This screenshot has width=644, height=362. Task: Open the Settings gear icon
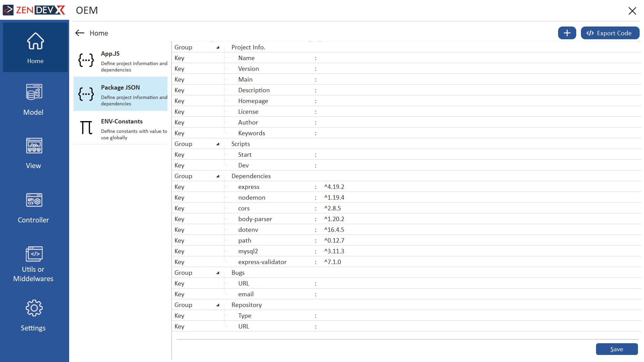[34, 308]
